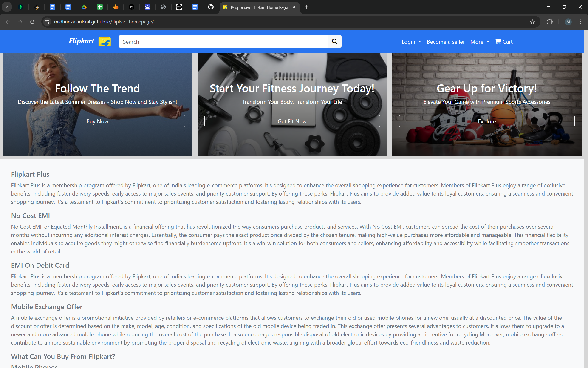This screenshot has height=368, width=588.
Task: Switch to the MongoDB leaf tab
Action: 21,7
